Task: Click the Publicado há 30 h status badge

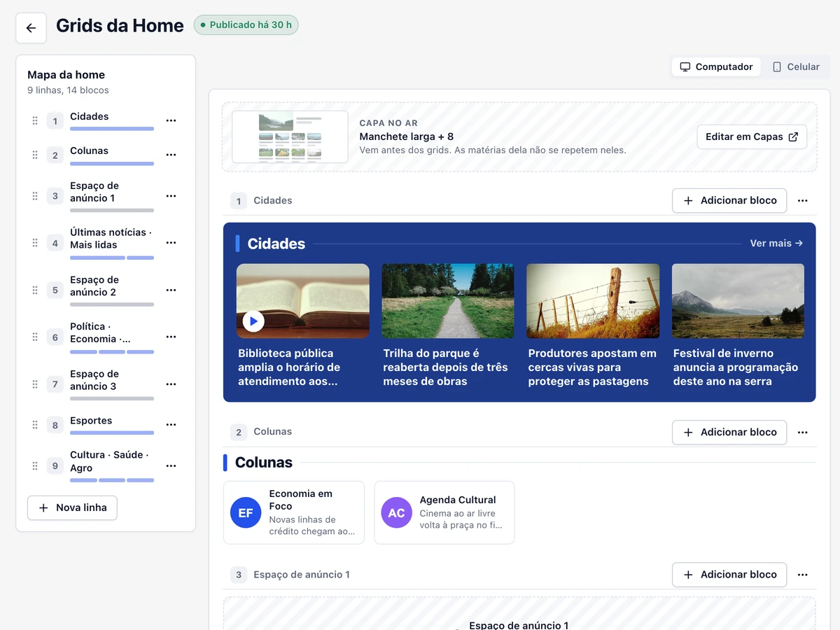Action: 246,25
